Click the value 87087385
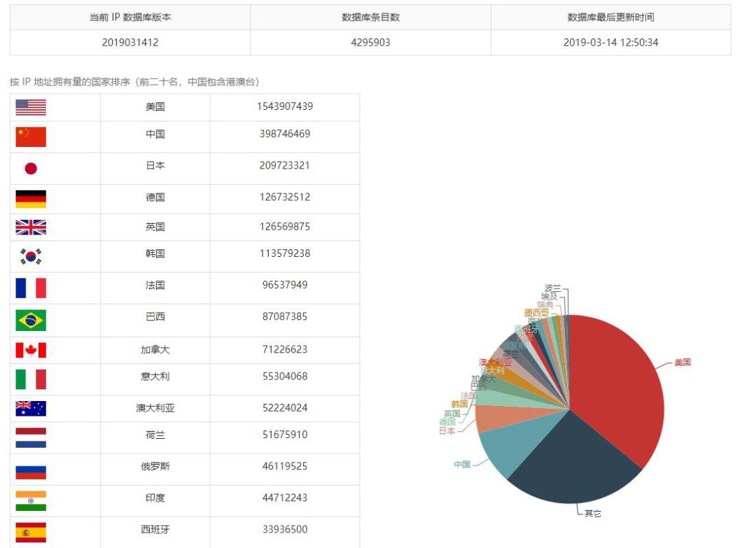The height and width of the screenshot is (548, 756). click(x=285, y=316)
